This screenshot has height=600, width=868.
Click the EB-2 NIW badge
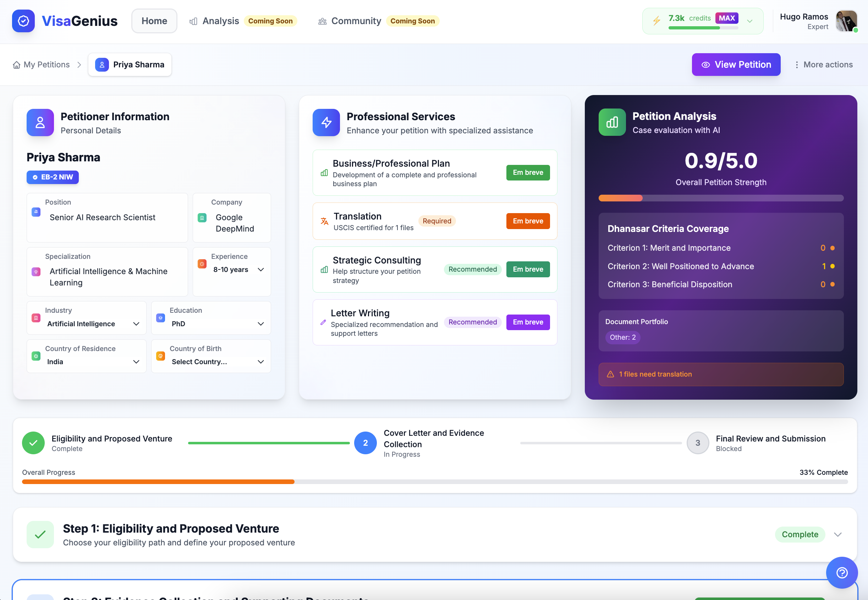53,177
